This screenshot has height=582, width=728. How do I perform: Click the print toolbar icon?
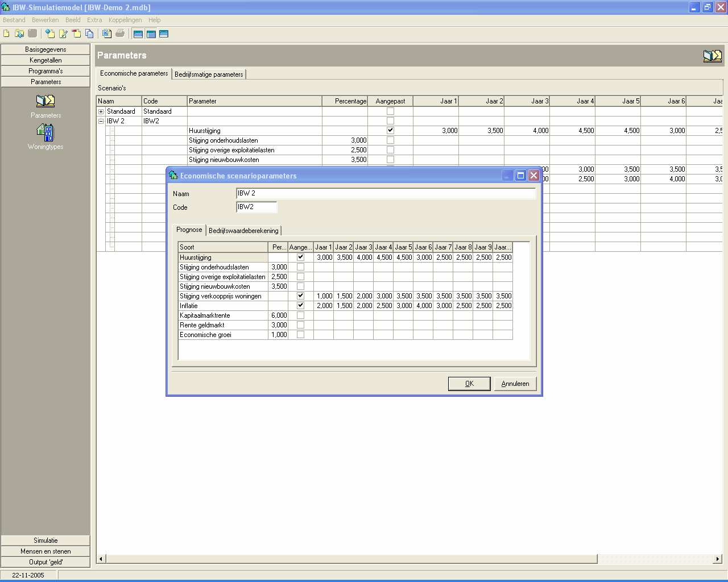120,34
